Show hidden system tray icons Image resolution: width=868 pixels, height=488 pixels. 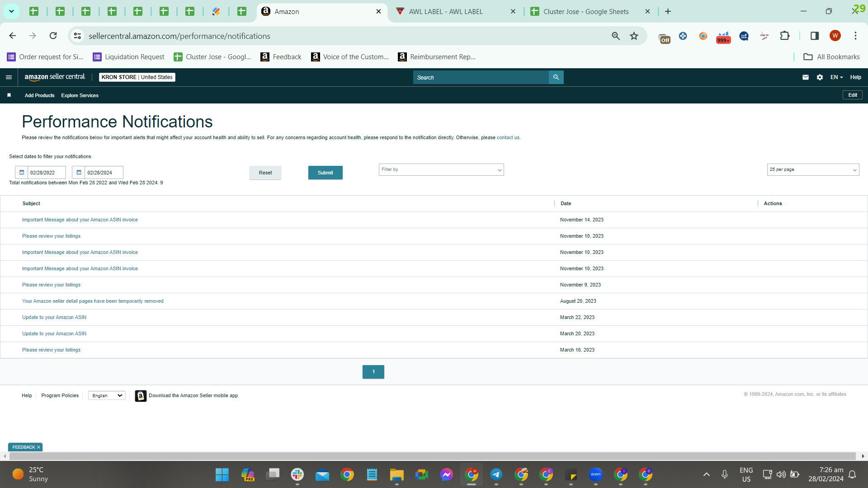point(707,474)
